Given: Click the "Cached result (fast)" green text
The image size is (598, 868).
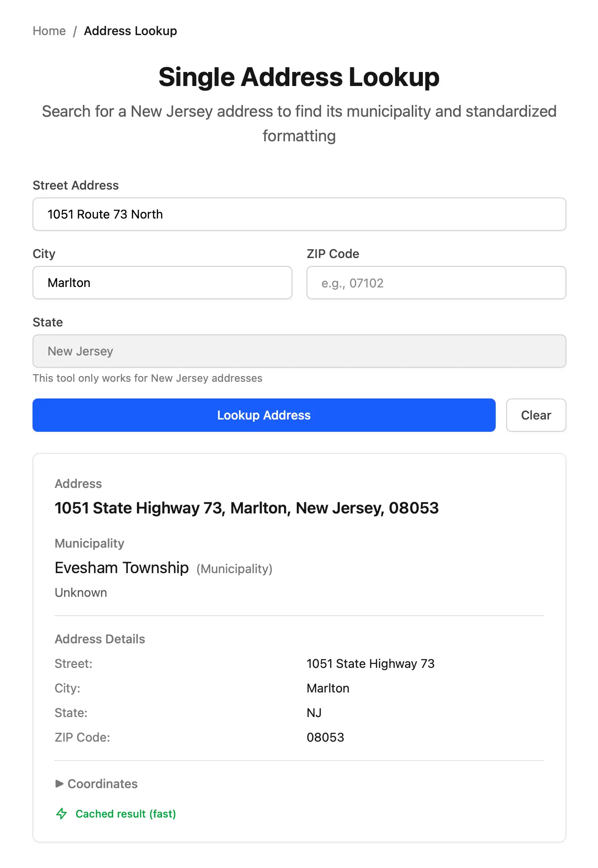Looking at the screenshot, I should tap(126, 814).
